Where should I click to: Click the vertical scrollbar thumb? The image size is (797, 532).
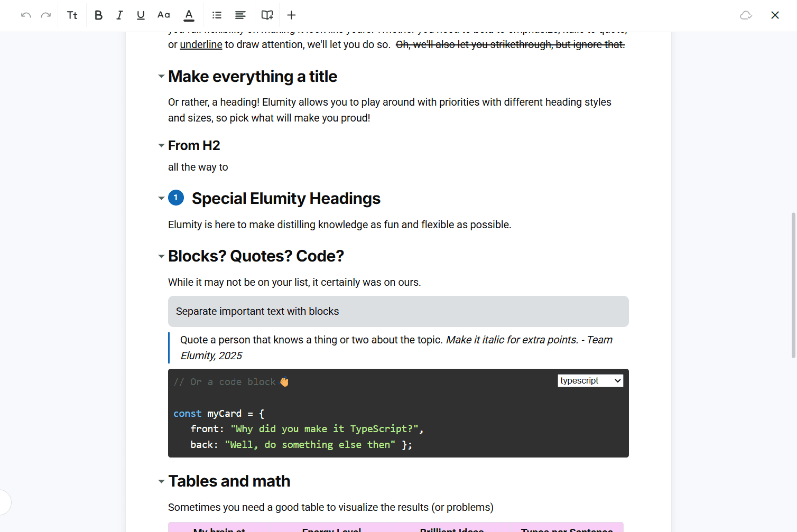[793, 285]
